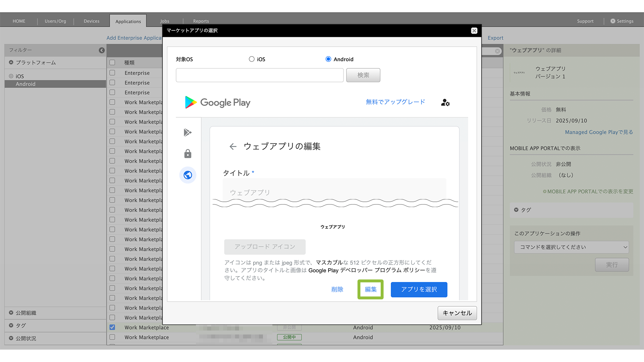Click the app search input field
Screen dimensions: 644x362
[259, 75]
